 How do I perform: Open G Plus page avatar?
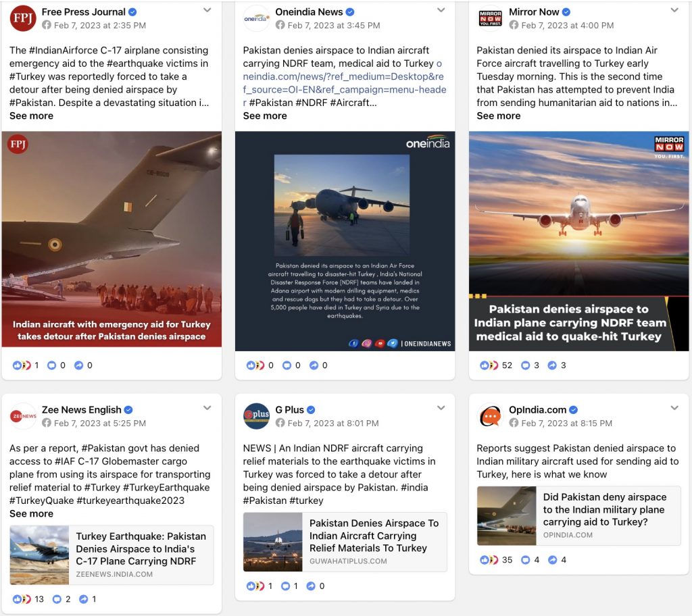click(x=256, y=416)
